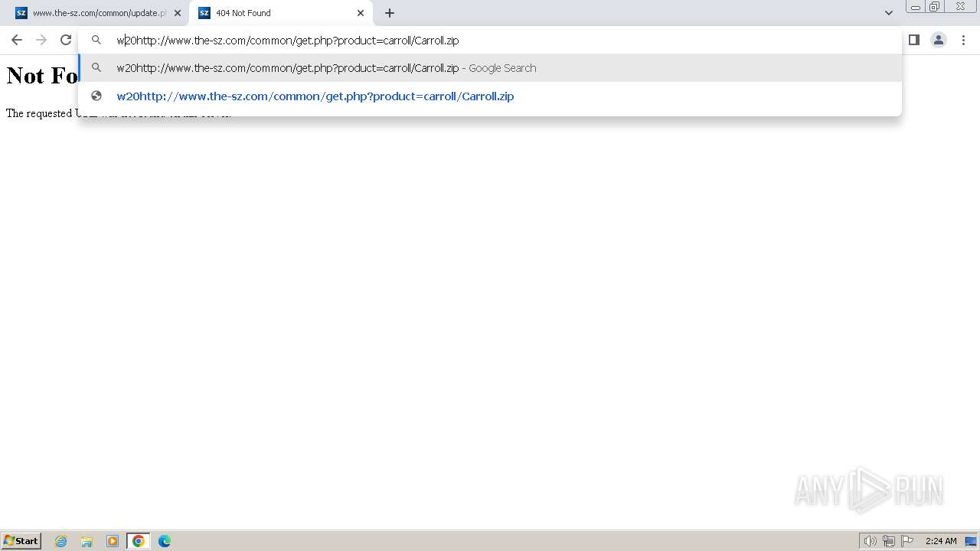Show the clock reading 2:24 AM
980x551 pixels.
tap(941, 541)
